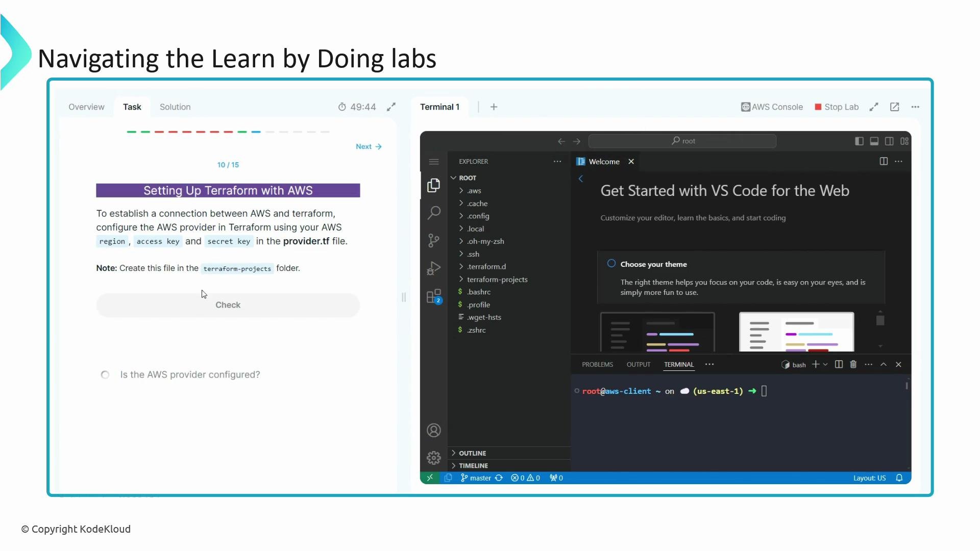This screenshot has width=980, height=551.
Task: Expand the terraform-projects folder
Action: (x=497, y=280)
